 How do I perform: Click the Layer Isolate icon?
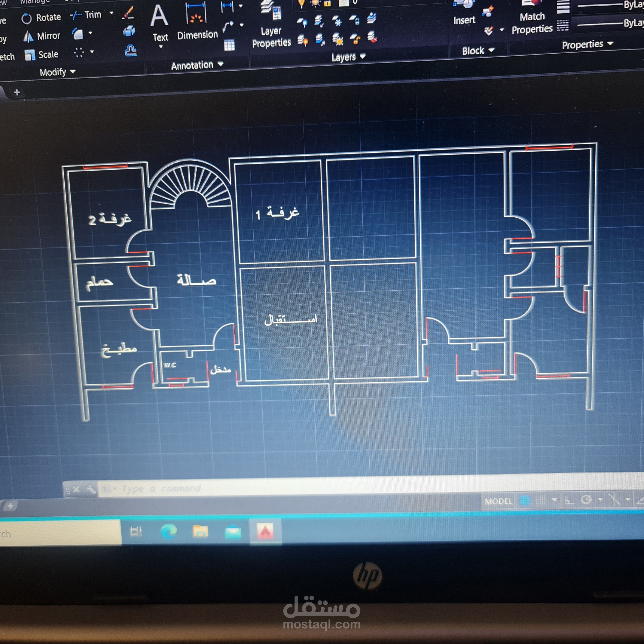[319, 21]
